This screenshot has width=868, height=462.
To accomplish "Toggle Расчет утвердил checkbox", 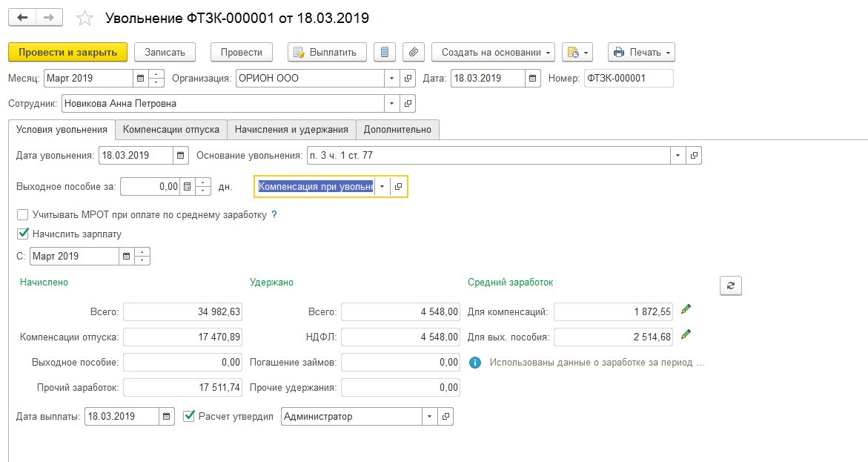I will (x=189, y=416).
